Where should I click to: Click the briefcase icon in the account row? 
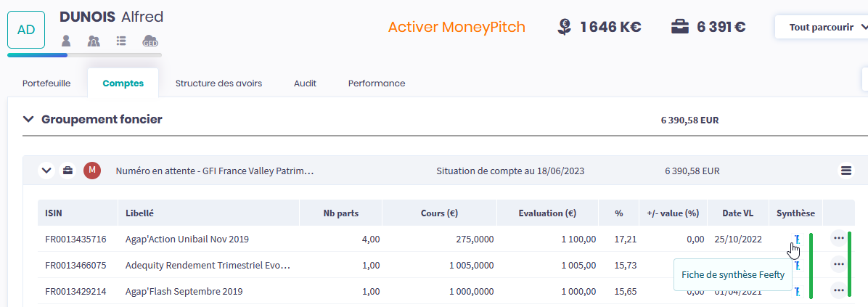pyautogui.click(x=67, y=171)
